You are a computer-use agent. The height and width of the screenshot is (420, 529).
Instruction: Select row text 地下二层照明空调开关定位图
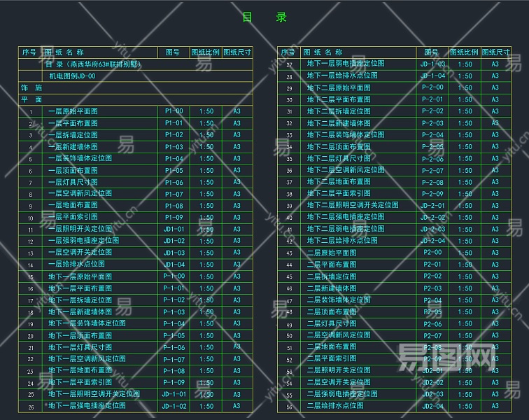pyautogui.click(x=353, y=205)
